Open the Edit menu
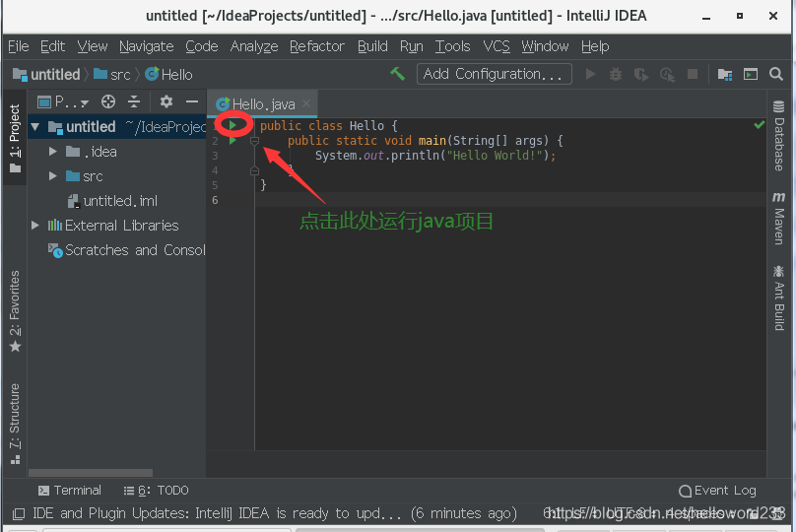This screenshot has width=796, height=532. [x=53, y=46]
